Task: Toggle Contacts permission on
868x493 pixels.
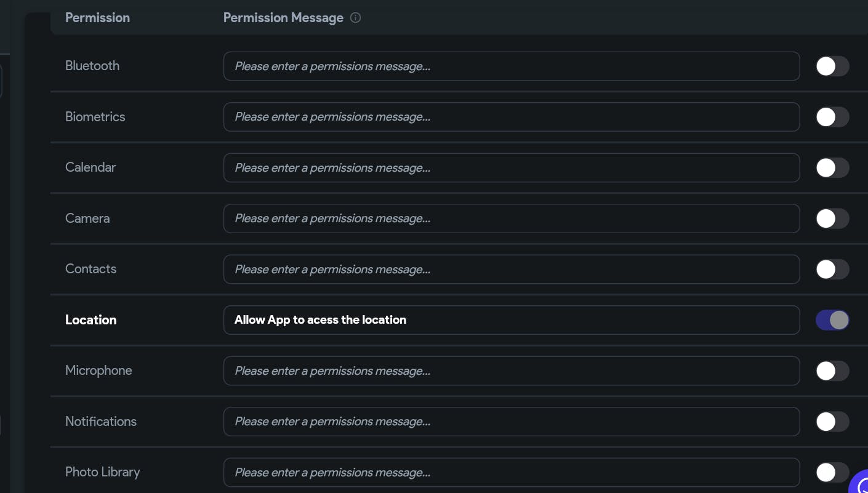Action: (x=832, y=270)
